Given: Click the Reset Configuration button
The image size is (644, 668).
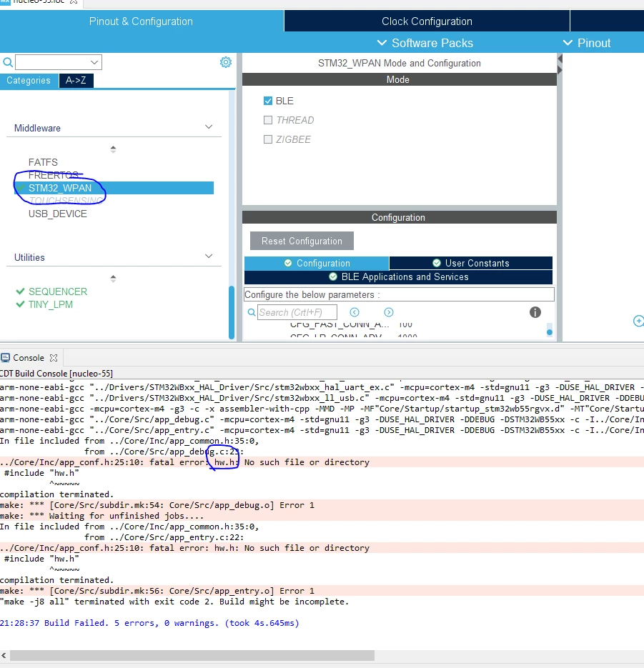Looking at the screenshot, I should point(302,241).
